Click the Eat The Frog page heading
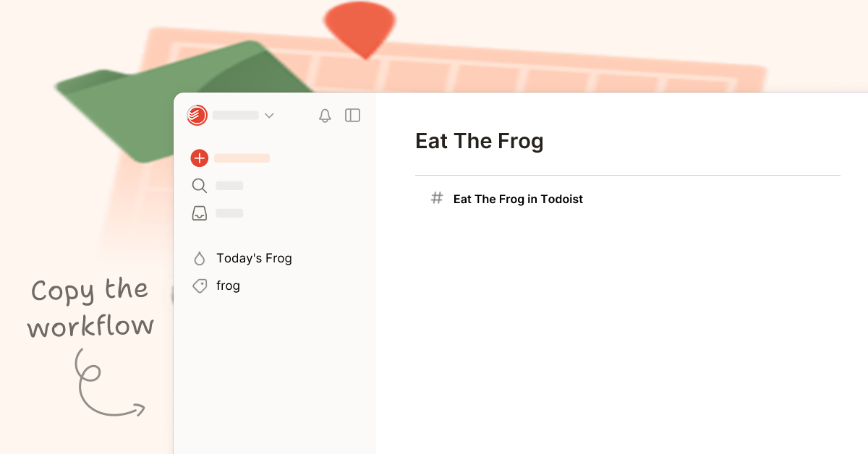The height and width of the screenshot is (454, 868). point(480,141)
